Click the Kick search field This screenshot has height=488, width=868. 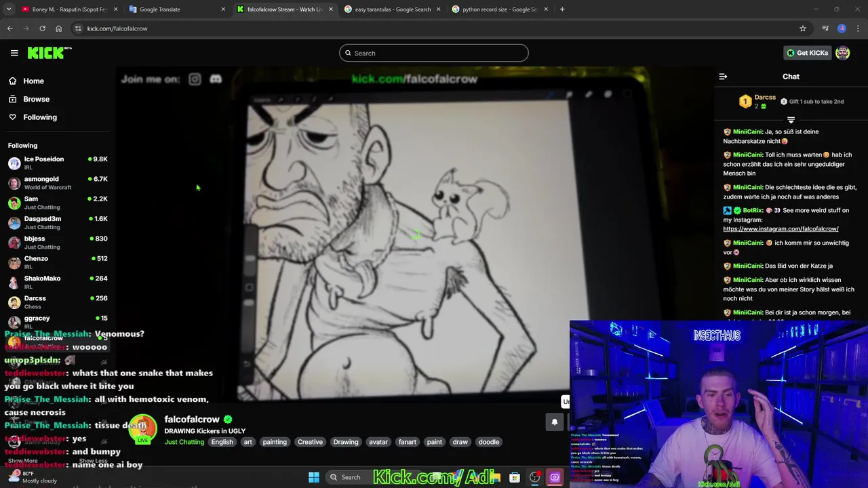click(434, 53)
